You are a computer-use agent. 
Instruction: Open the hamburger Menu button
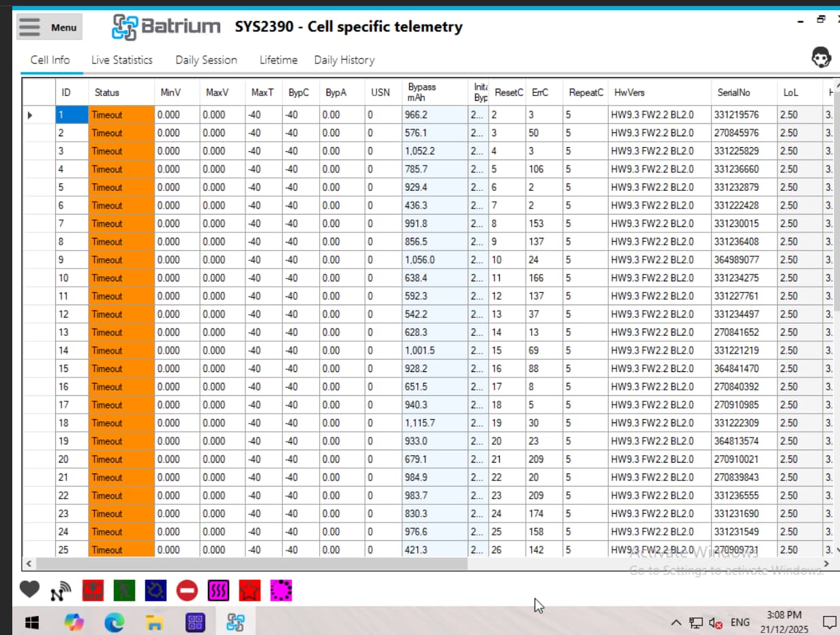tap(49, 27)
